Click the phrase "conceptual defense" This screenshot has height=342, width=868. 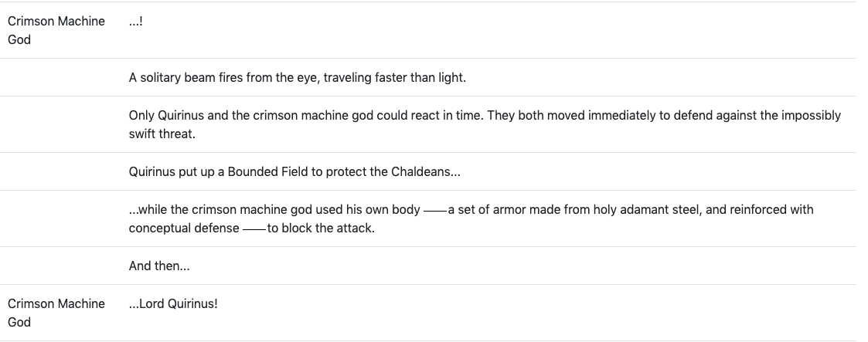coord(184,229)
